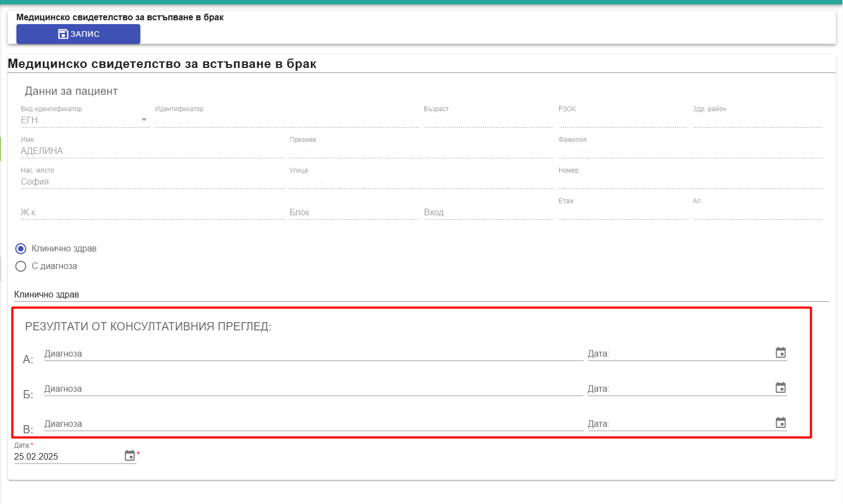Click the large Медицинско свидетелство form heading

click(162, 64)
